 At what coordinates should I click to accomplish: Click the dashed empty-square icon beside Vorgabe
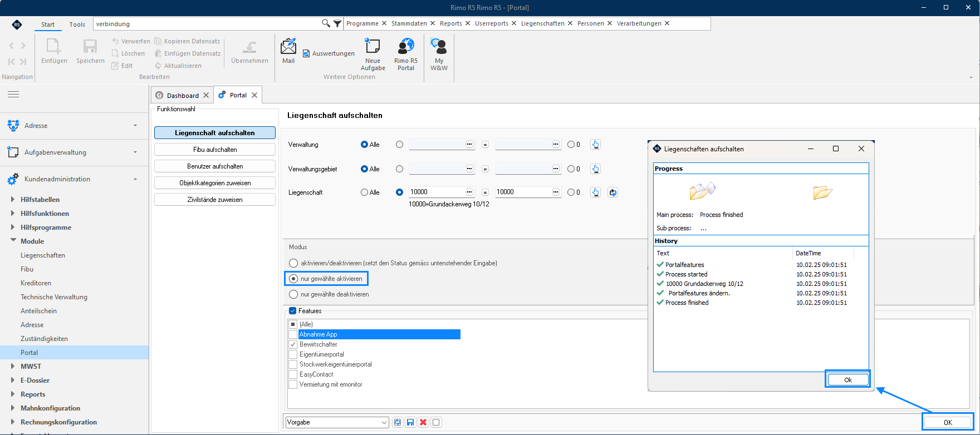pos(436,422)
